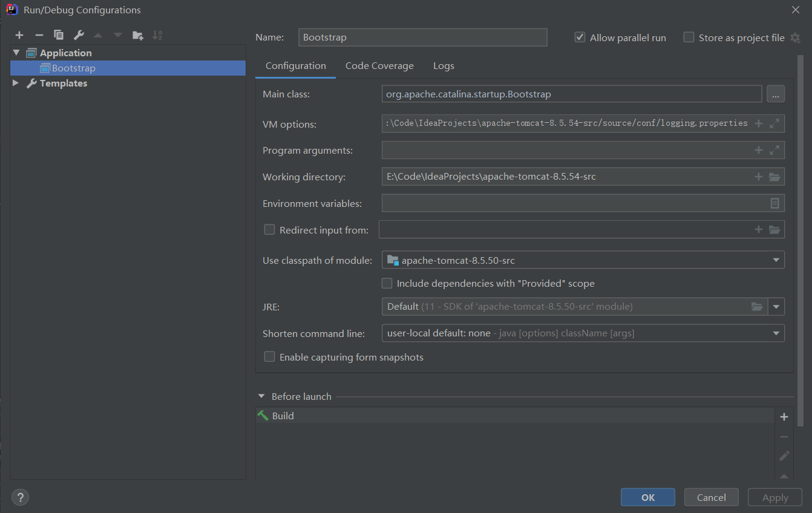Select the Build task in Before launch list
The image size is (812, 513).
[515, 416]
